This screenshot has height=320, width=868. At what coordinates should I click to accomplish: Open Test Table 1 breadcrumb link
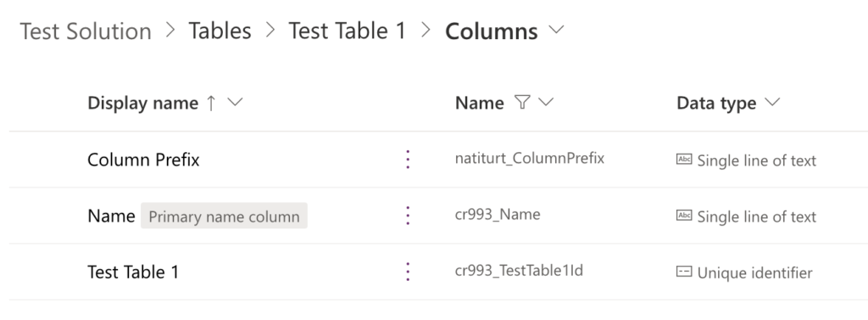tap(347, 31)
